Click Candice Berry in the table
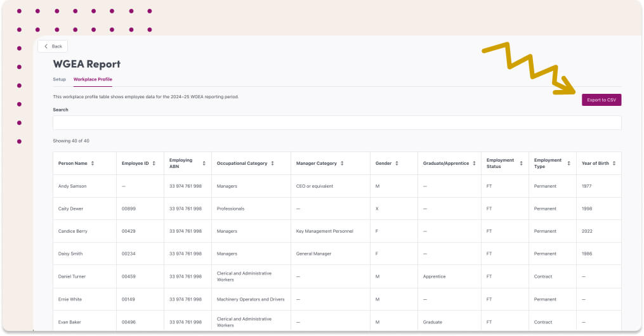Image resolution: width=644 pixels, height=336 pixels. pyautogui.click(x=73, y=231)
